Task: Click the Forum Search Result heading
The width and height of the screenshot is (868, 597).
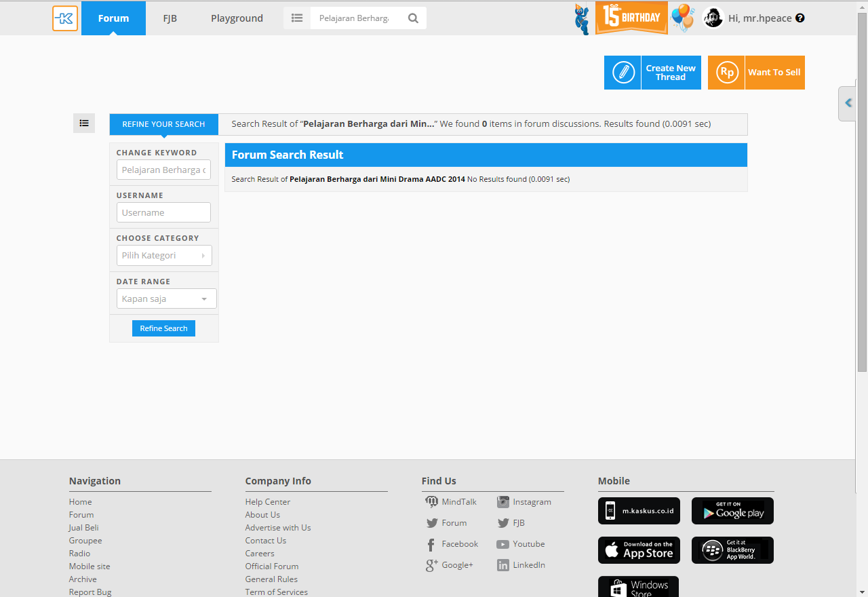Action: point(288,155)
